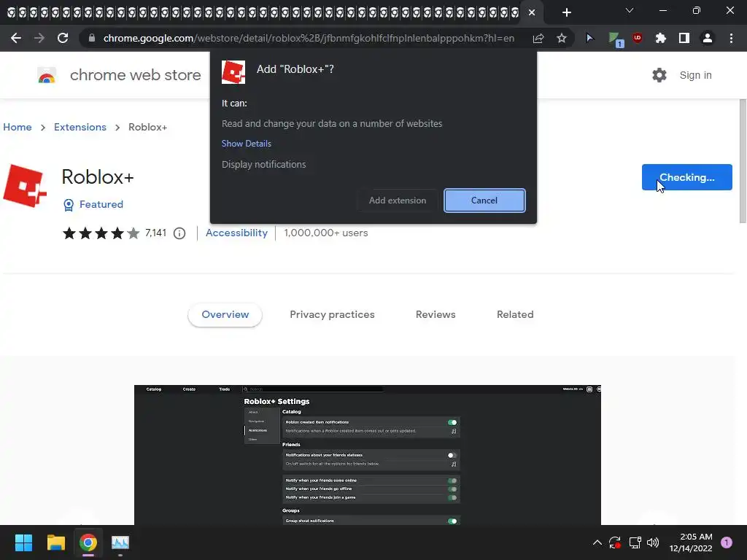Open the Chrome three-dot menu
The image size is (747, 560).
pos(731,38)
